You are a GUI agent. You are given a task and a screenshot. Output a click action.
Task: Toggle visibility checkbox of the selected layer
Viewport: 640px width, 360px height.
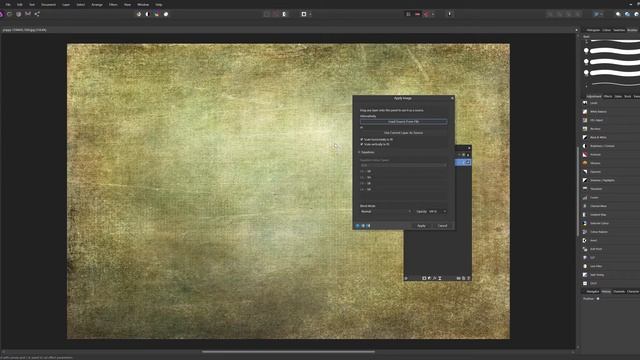pyautogui.click(x=468, y=162)
